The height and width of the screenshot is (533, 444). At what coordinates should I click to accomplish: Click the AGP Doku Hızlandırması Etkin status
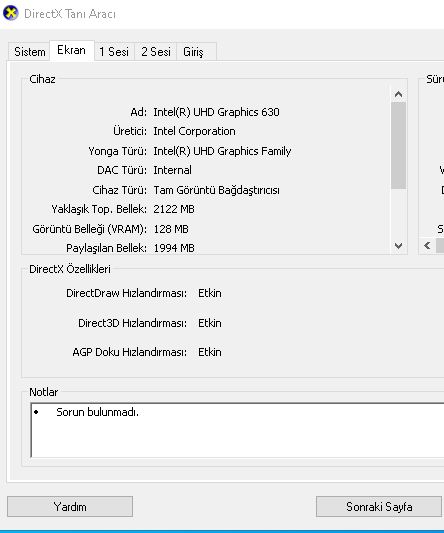point(210,352)
